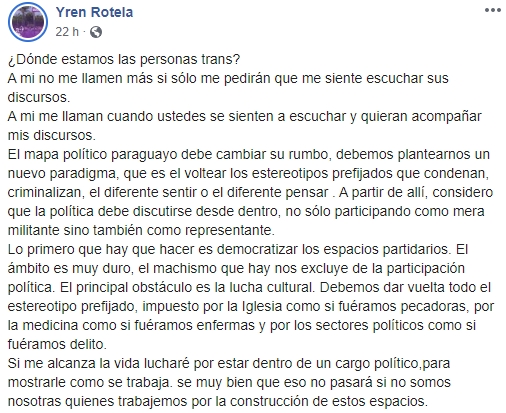Click the line starting "Lo primero que hay que hacer"
Viewport: 506px width, 413px height.
pyautogui.click(x=238, y=249)
